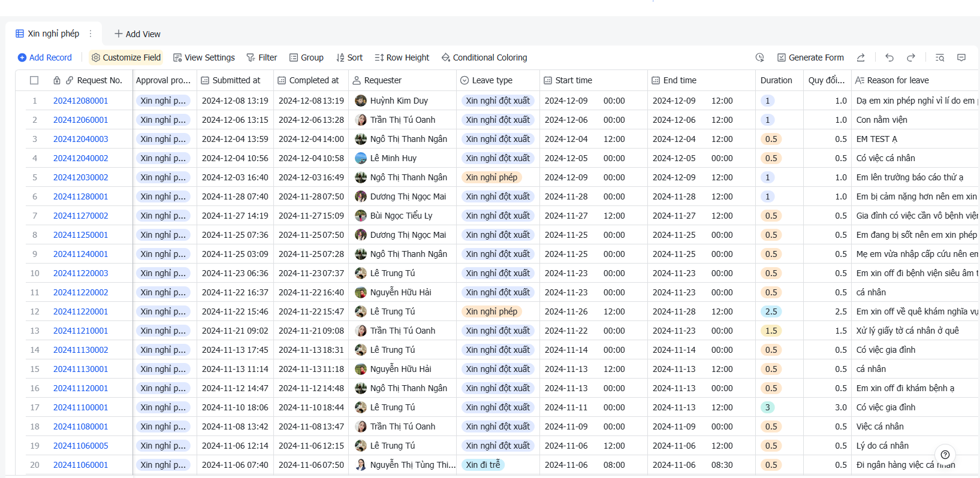The width and height of the screenshot is (980, 478).
Task: Click orange Xin nghỉ phép tag in row 5
Action: [x=491, y=177]
